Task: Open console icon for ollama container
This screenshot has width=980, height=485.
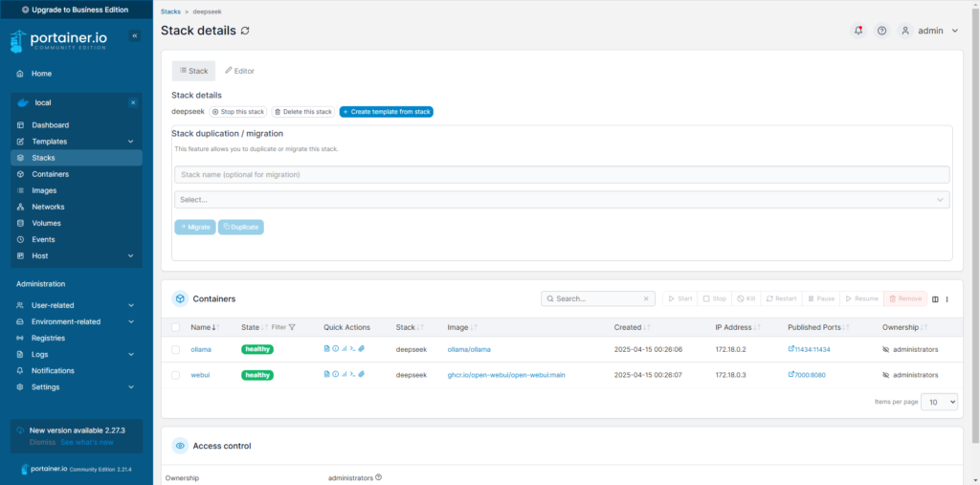Action: pyautogui.click(x=352, y=349)
